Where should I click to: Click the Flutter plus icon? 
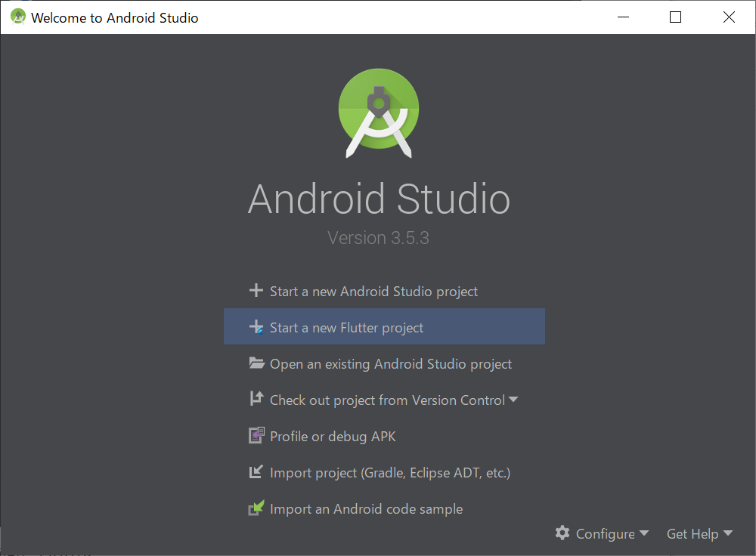pos(256,327)
